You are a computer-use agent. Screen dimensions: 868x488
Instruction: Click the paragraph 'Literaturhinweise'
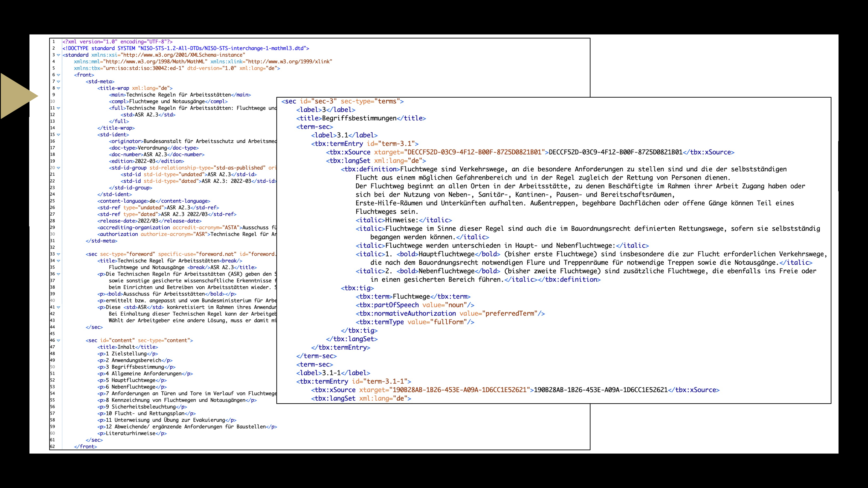132,433
